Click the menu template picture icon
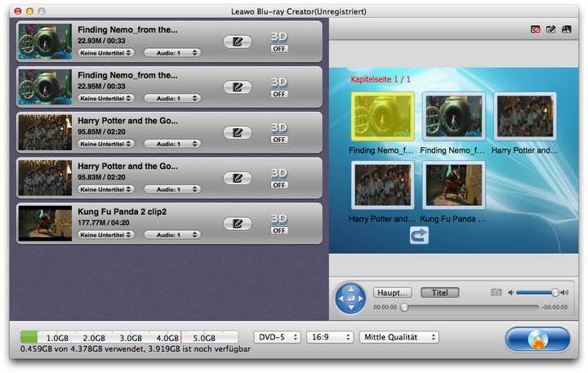 [565, 29]
